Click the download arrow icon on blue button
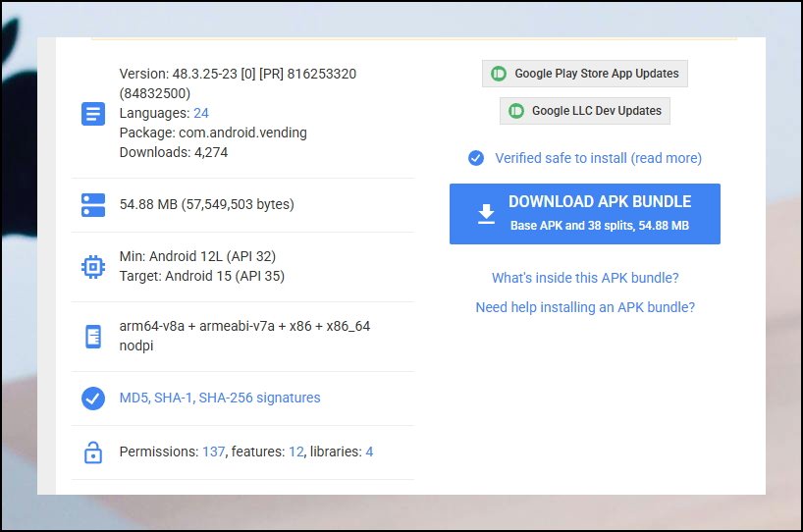 (x=486, y=214)
